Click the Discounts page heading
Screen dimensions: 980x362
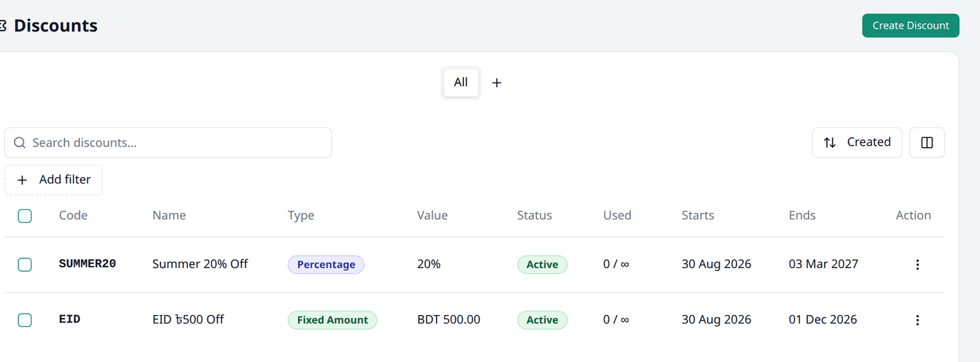[55, 26]
